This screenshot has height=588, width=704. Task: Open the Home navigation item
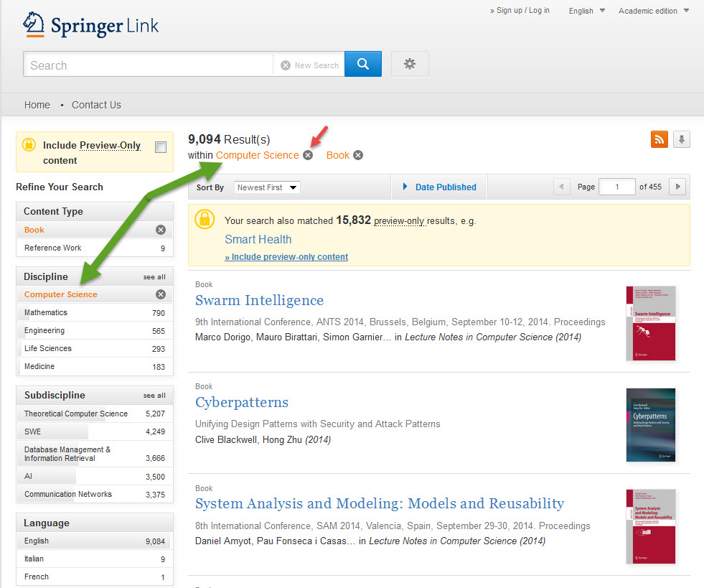tap(37, 105)
